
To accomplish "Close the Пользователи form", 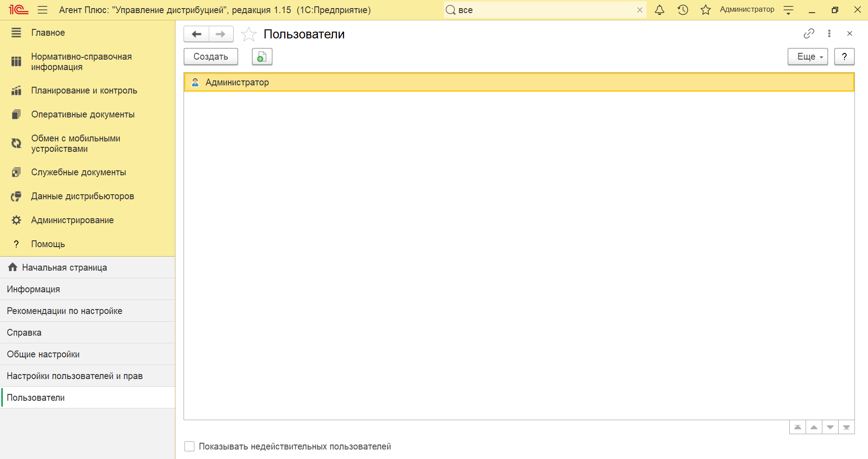I will [x=849, y=33].
